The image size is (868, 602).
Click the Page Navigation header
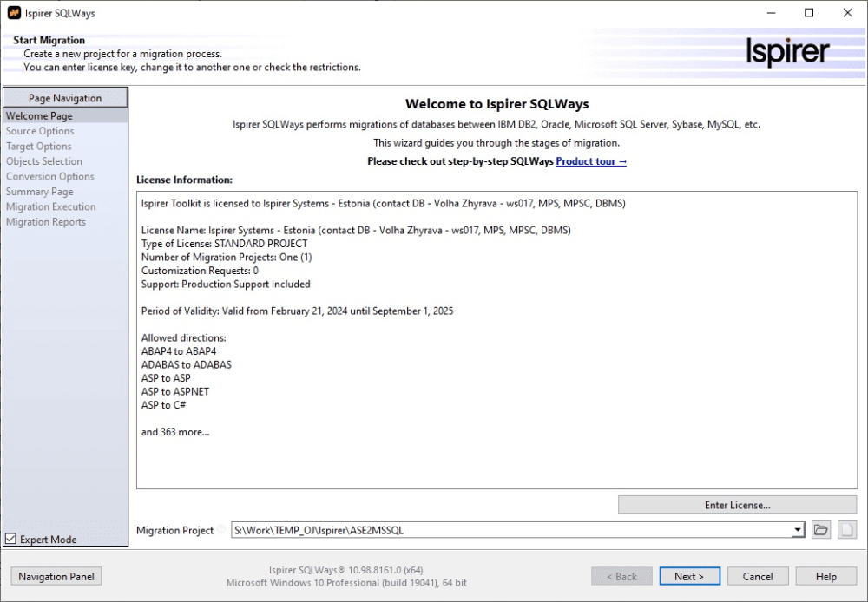(65, 98)
